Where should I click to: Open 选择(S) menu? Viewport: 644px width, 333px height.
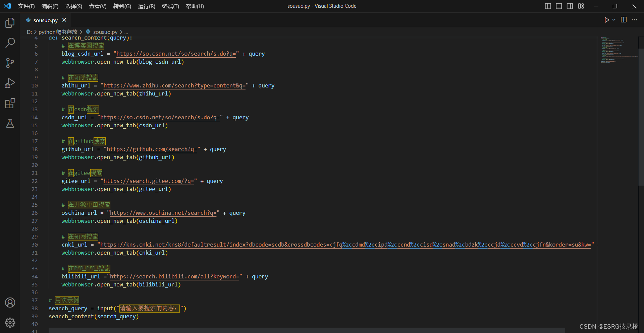(x=73, y=6)
